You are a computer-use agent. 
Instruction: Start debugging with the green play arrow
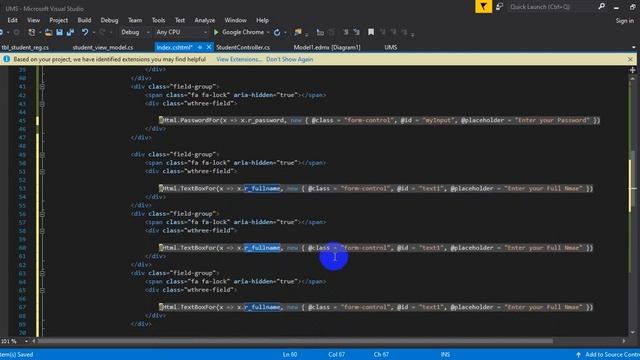coord(216,32)
